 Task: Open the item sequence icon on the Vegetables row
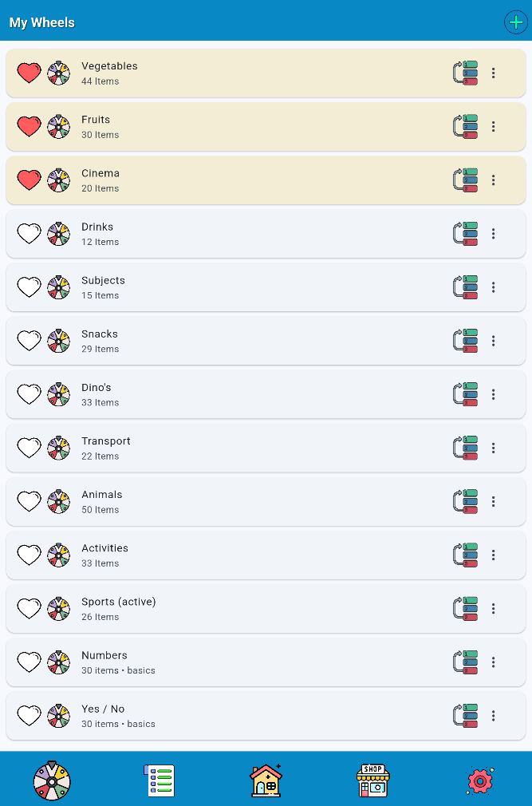click(465, 73)
